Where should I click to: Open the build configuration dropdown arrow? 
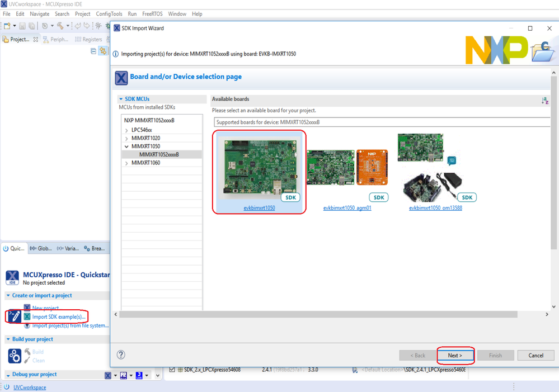(52, 26)
